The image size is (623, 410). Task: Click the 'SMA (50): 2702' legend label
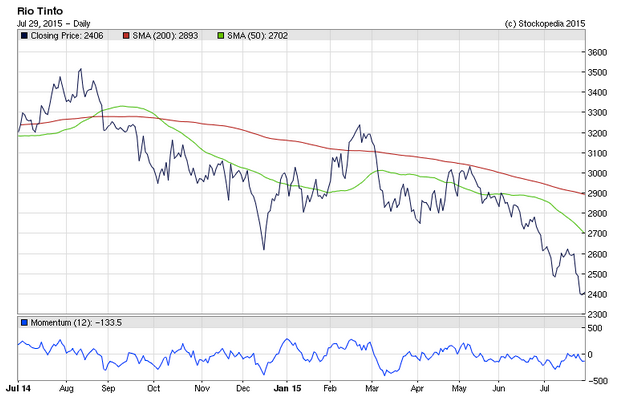257,36
